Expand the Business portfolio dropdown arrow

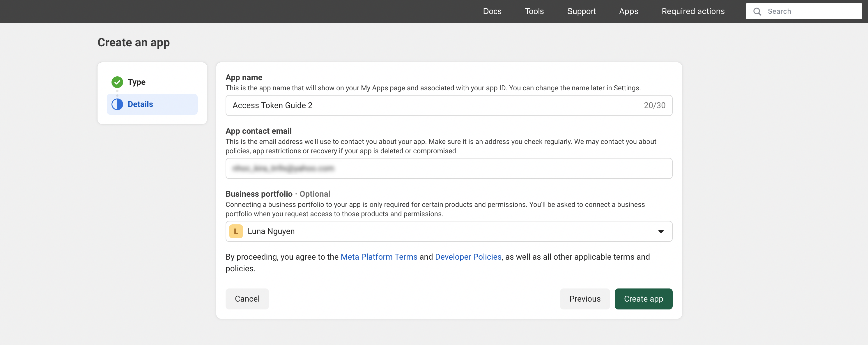661,231
